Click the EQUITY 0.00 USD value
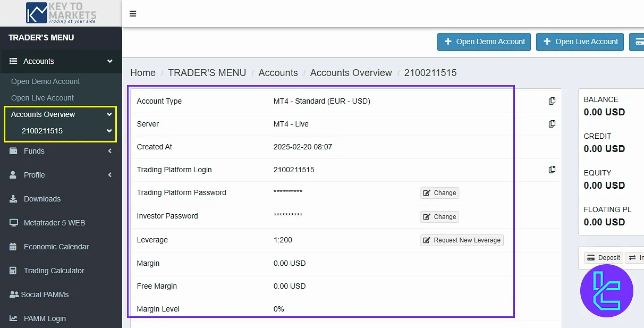 point(604,186)
